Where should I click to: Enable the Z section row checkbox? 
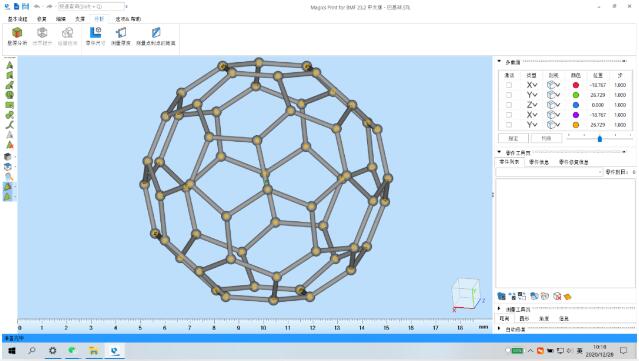click(509, 105)
